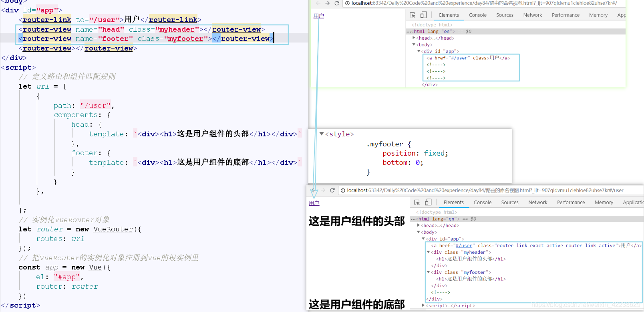This screenshot has height=312, width=644.
Task: Click heading 这是用户组件的底部 in lower page
Action: [357, 304]
